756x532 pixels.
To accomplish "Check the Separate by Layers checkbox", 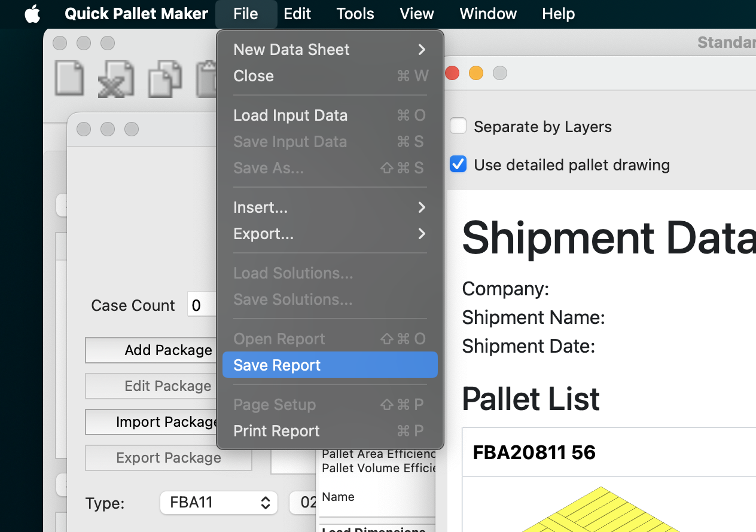I will [x=458, y=126].
